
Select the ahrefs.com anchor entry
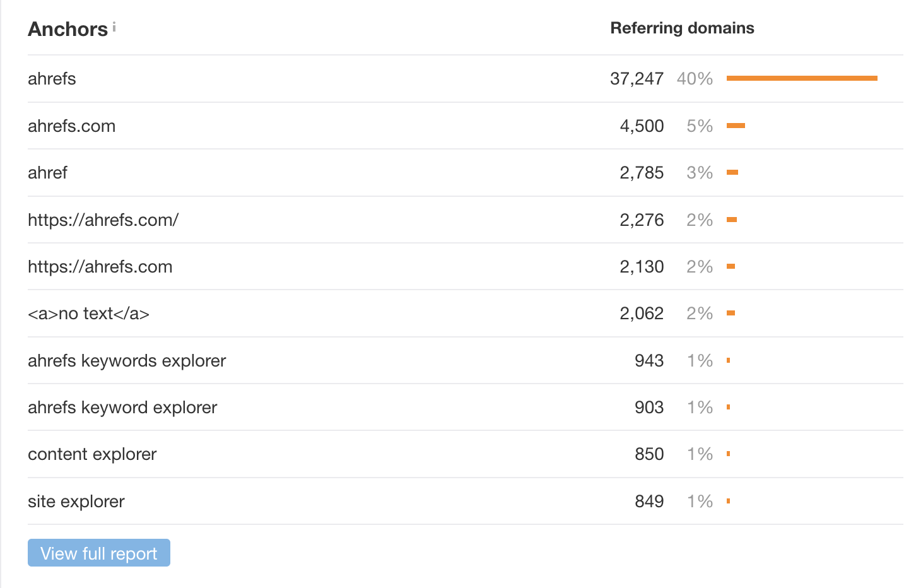(71, 126)
